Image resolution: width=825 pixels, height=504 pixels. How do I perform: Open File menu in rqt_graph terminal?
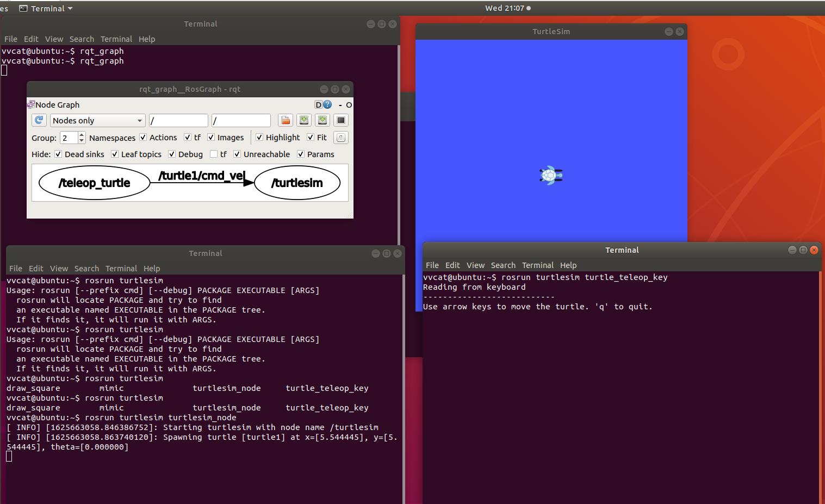coord(11,39)
